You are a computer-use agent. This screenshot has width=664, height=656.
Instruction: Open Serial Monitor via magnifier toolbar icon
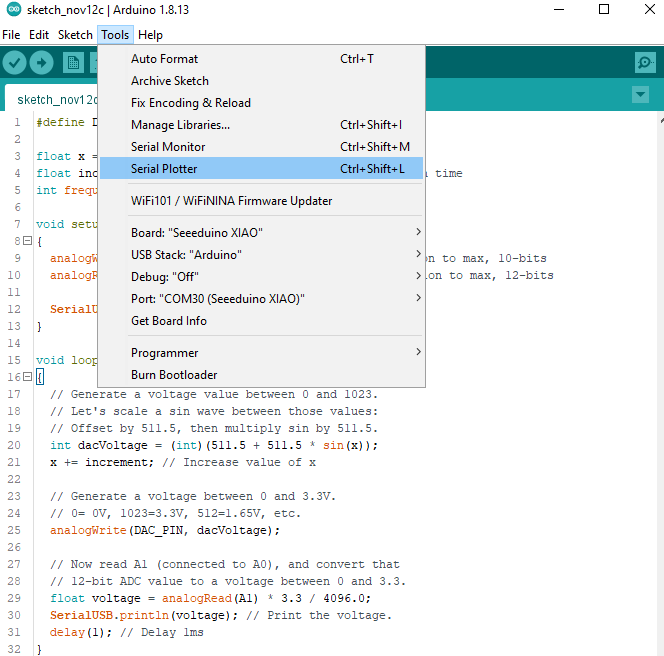[x=646, y=62]
